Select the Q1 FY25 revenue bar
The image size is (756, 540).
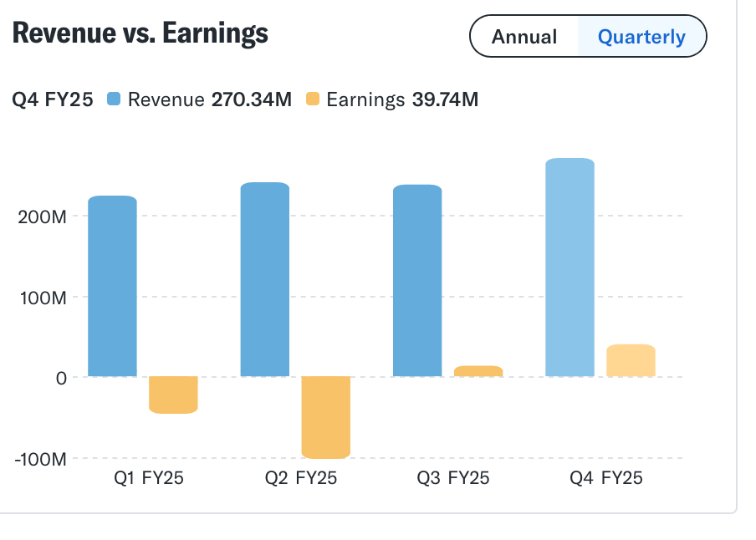pos(112,286)
